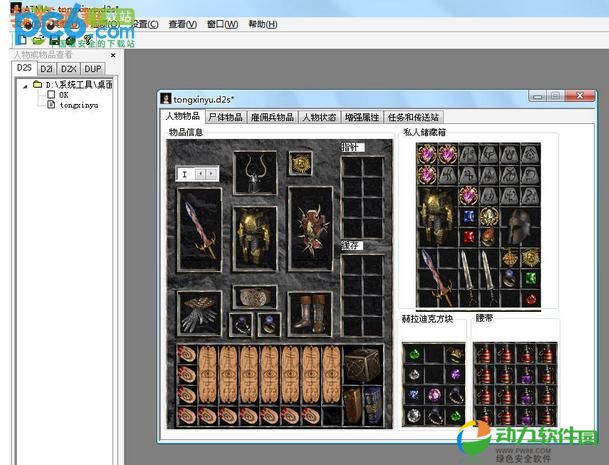Viewport: 609px width, 465px height.
Task: Select the colorful sword in private stash
Action: click(x=437, y=277)
